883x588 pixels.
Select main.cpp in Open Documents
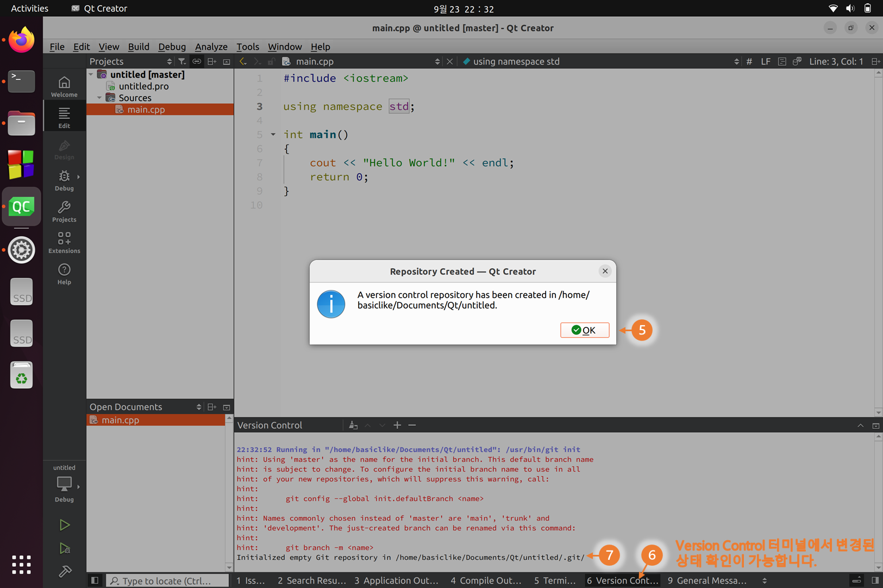(156, 420)
